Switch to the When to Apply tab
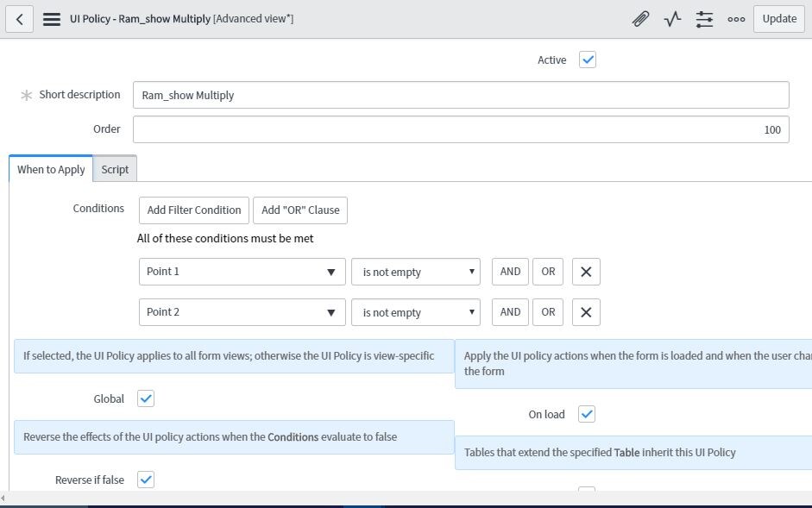This screenshot has width=812, height=508. [51, 169]
